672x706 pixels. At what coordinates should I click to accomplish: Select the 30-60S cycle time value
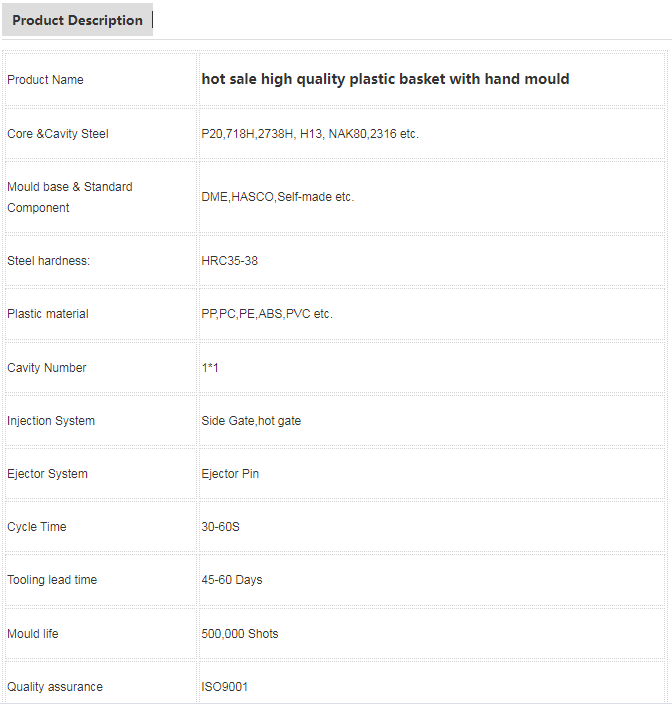[x=220, y=527]
